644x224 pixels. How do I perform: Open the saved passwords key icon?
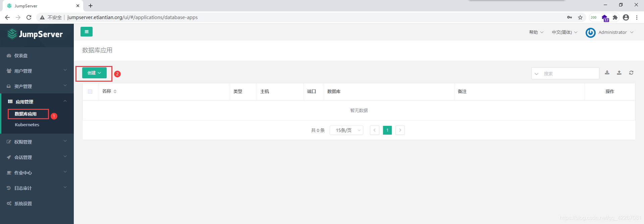point(570,17)
